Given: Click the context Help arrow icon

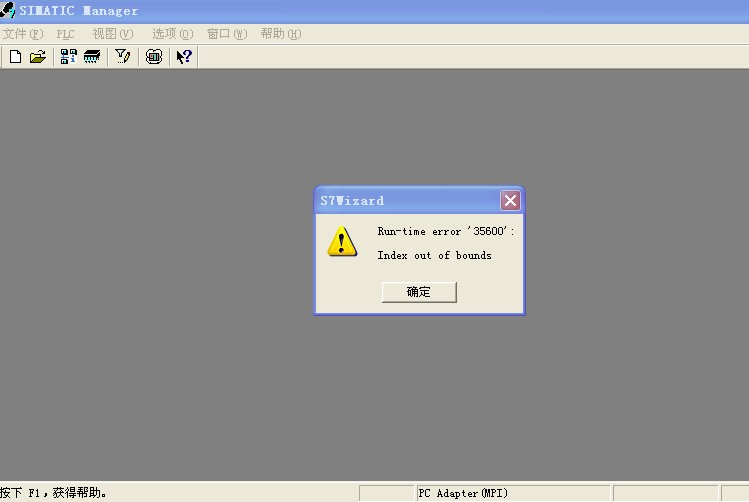Looking at the screenshot, I should tap(184, 57).
